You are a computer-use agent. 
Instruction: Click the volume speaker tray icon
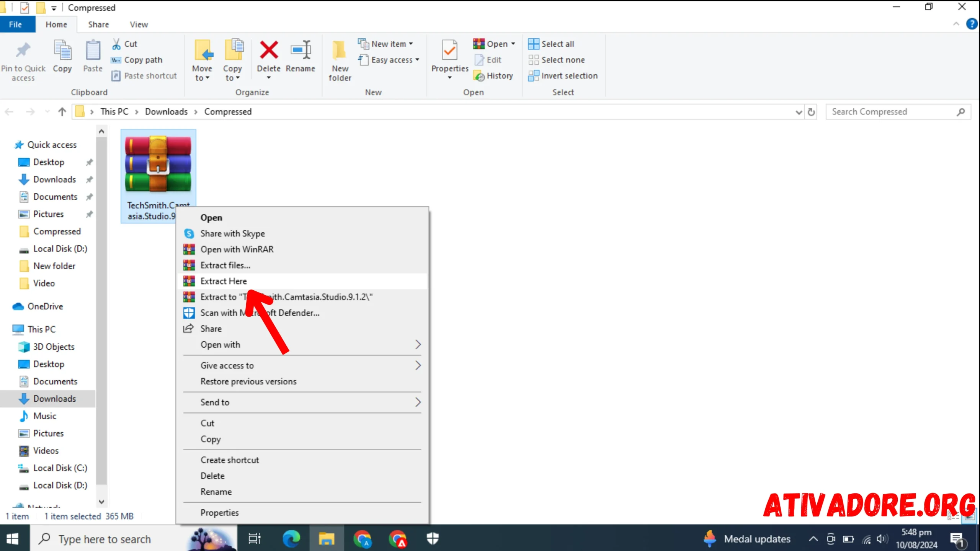click(881, 539)
